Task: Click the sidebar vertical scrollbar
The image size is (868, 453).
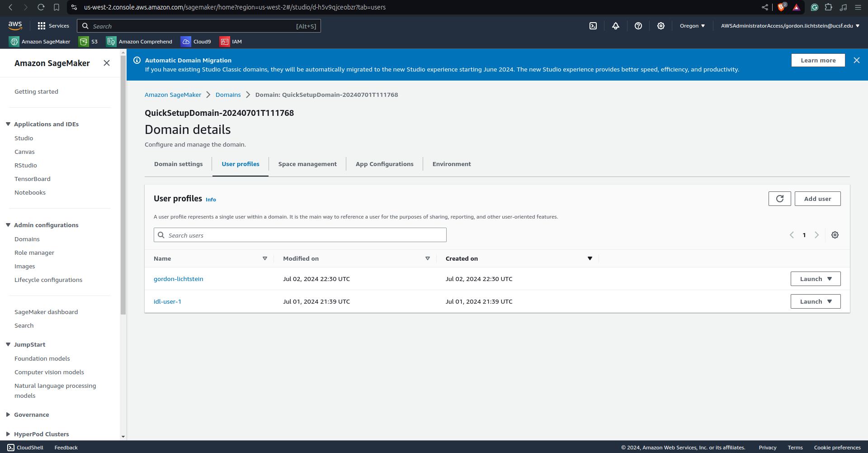Action: 123,185
